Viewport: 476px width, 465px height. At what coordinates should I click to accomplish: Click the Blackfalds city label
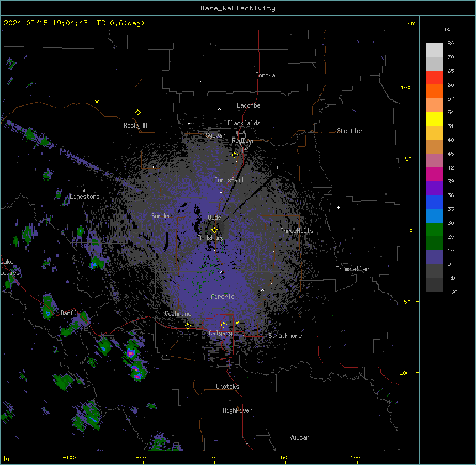[244, 123]
